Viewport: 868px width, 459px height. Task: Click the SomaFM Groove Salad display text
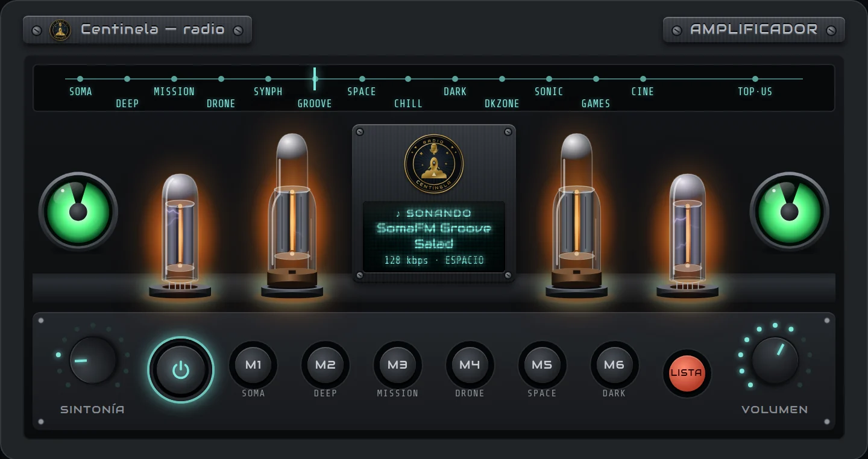(434, 236)
